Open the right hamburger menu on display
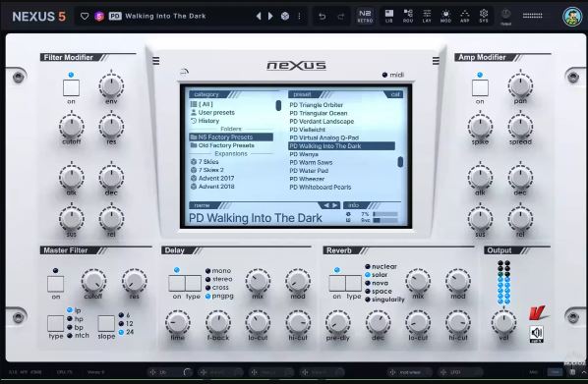The width and height of the screenshot is (588, 384). pyautogui.click(x=436, y=61)
